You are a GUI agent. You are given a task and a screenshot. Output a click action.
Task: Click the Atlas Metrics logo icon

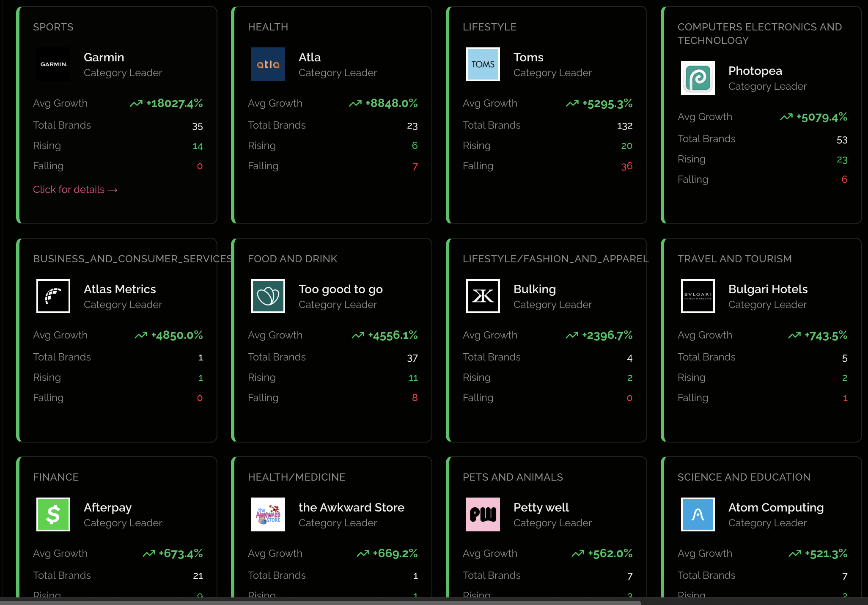(x=53, y=296)
